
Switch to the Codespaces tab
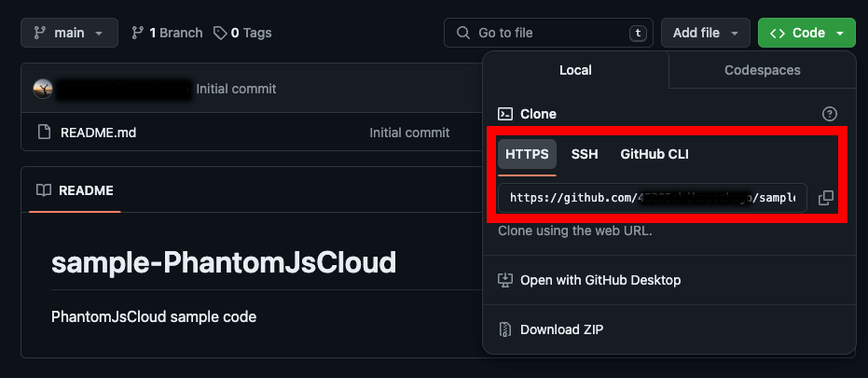tap(762, 70)
